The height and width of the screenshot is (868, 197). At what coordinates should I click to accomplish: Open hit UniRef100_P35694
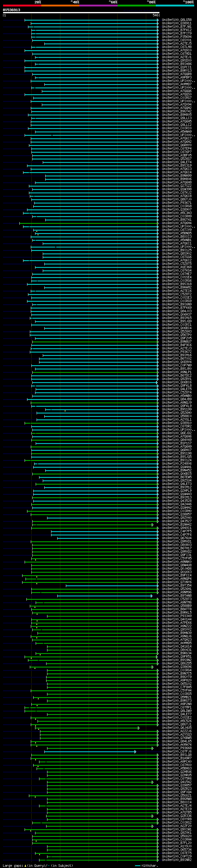tap(177, 37)
